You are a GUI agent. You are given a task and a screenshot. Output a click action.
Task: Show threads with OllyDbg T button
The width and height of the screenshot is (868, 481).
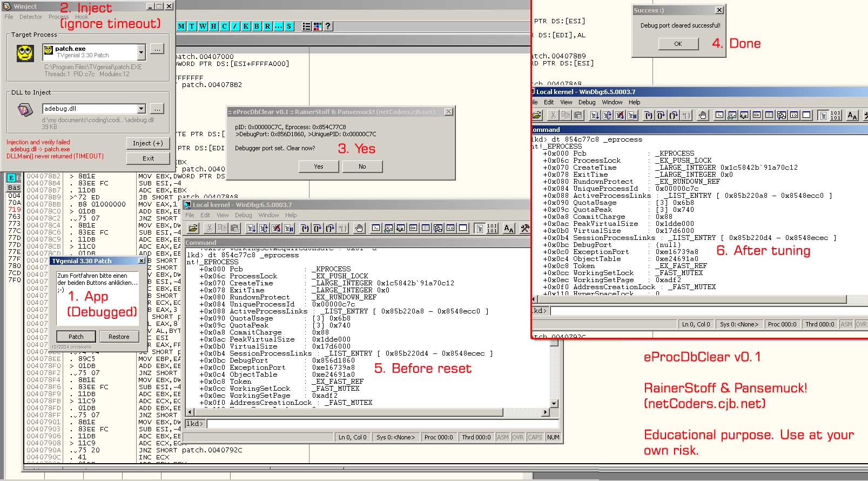click(192, 26)
